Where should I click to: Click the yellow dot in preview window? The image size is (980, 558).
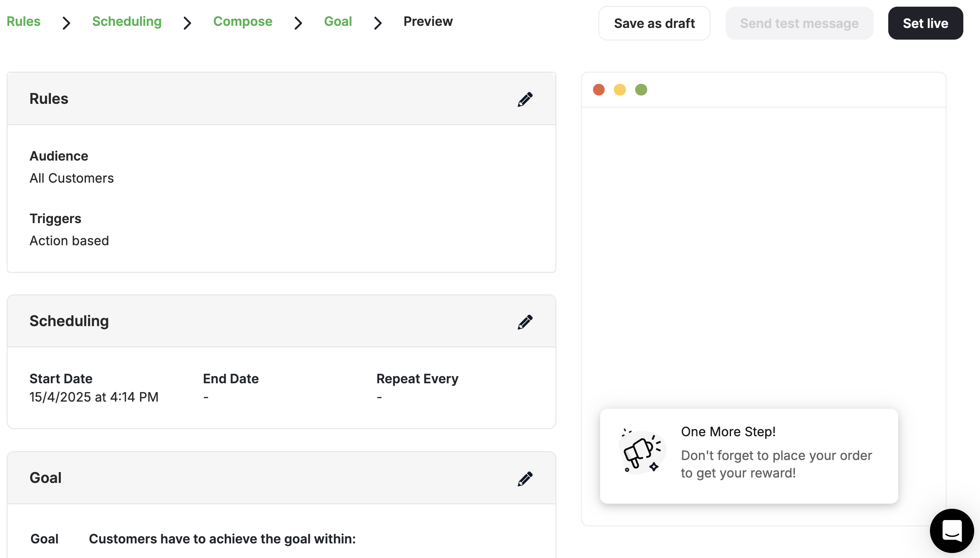620,89
